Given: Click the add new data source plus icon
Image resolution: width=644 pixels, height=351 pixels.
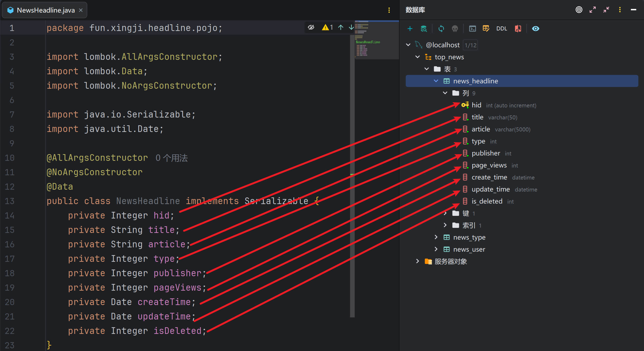Looking at the screenshot, I should (410, 29).
